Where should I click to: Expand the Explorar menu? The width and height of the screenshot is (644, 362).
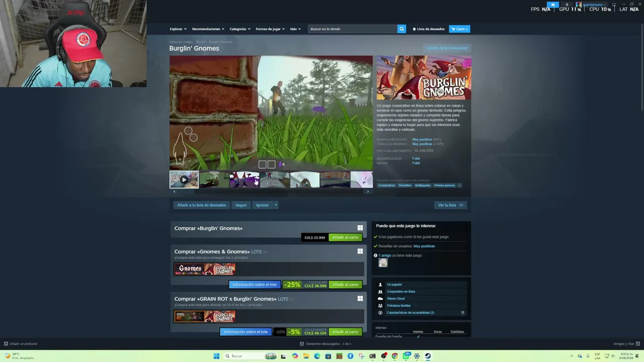(178, 29)
